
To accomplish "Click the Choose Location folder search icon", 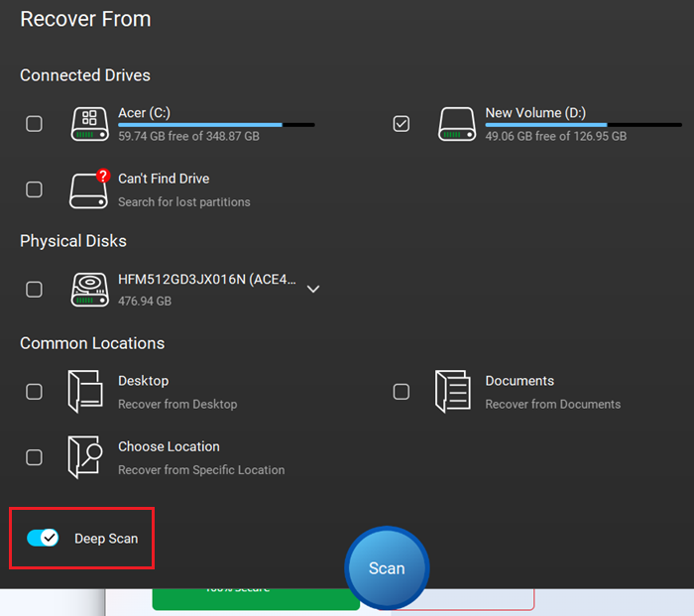I will pyautogui.click(x=85, y=457).
